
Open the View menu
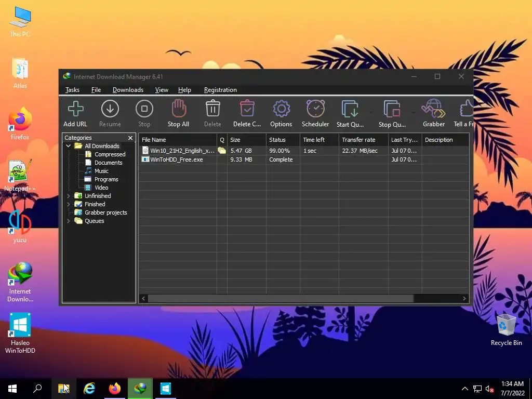tap(162, 90)
